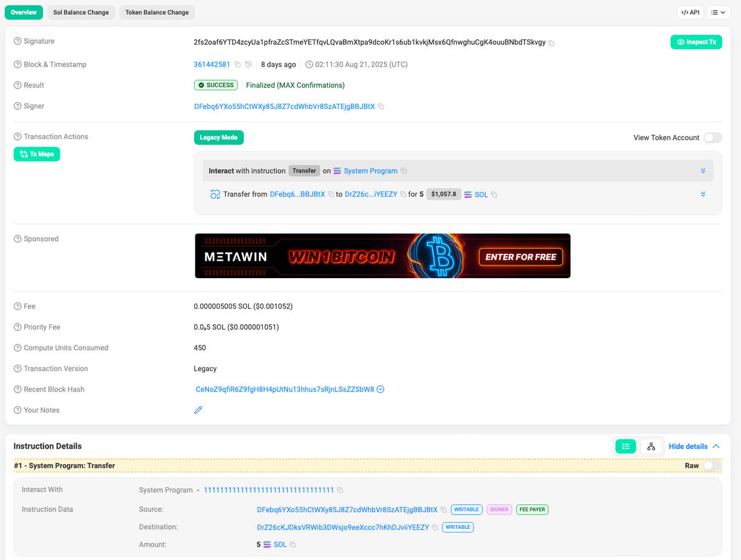Copy the signer address
This screenshot has height=560, width=741.
click(381, 107)
